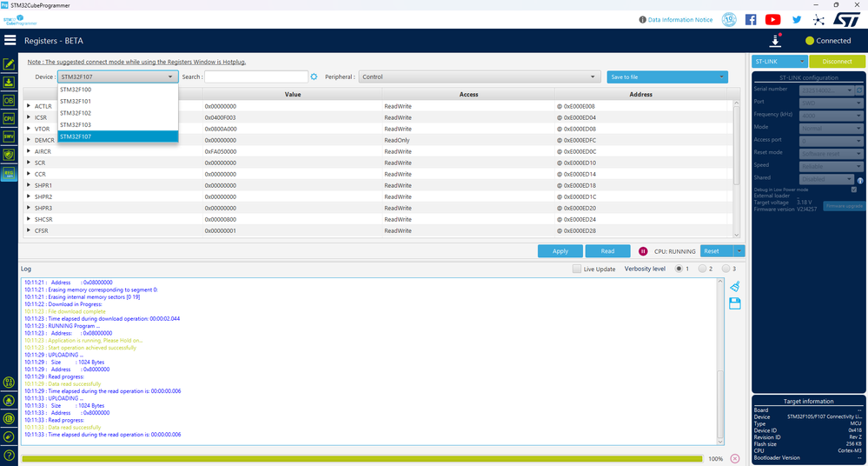Choose STM32F107 from device list

(118, 136)
